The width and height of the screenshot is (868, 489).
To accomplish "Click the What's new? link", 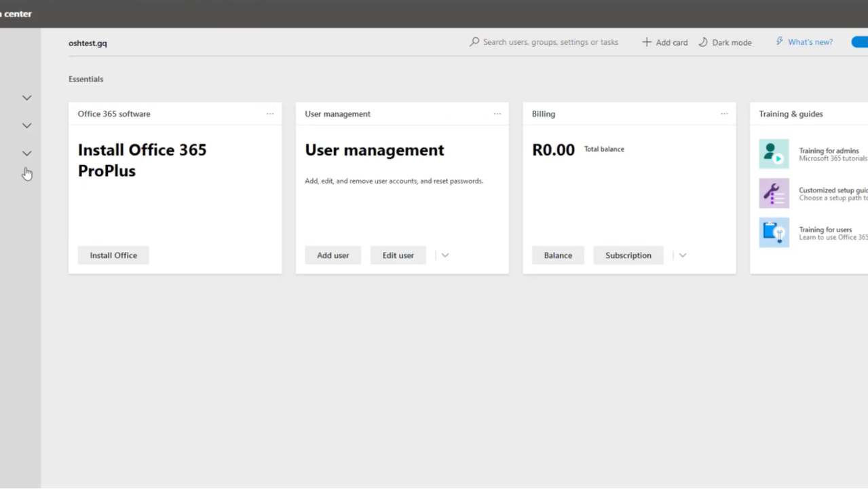I will pos(810,42).
